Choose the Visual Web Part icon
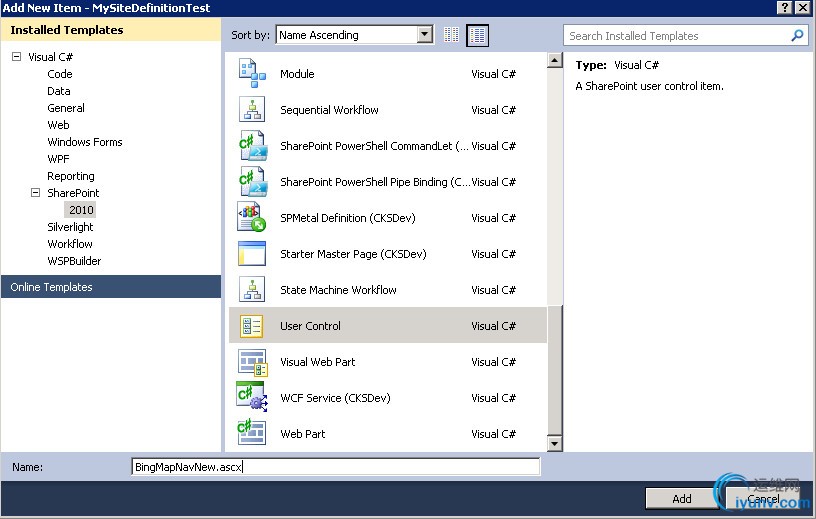This screenshot has height=519, width=816. click(x=252, y=362)
